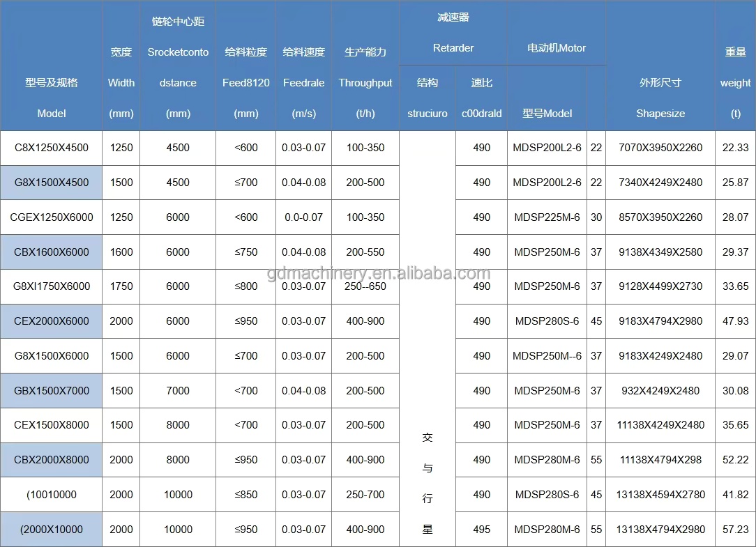Image resolution: width=756 pixels, height=547 pixels.
Task: Click the motor power value 30
Action: [596, 217]
